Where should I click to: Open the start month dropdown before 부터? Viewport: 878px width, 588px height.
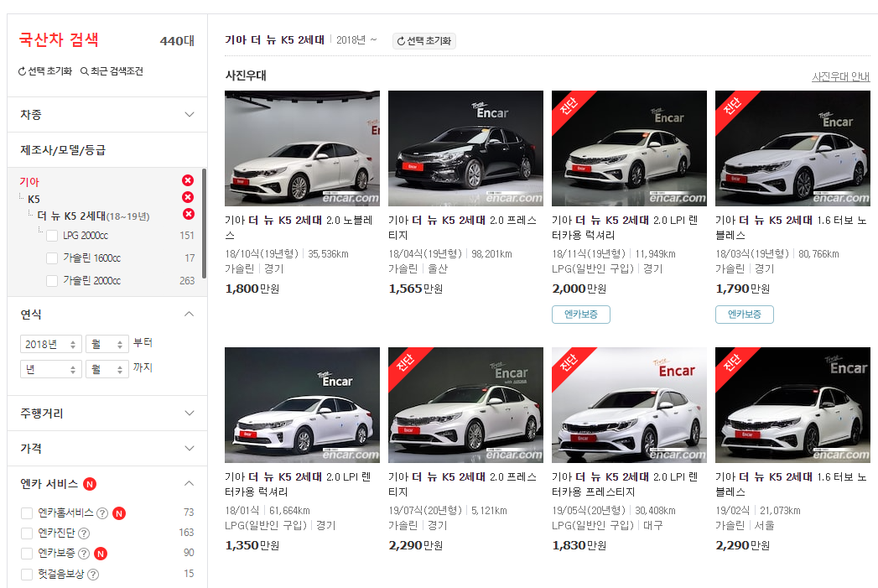coord(107,344)
